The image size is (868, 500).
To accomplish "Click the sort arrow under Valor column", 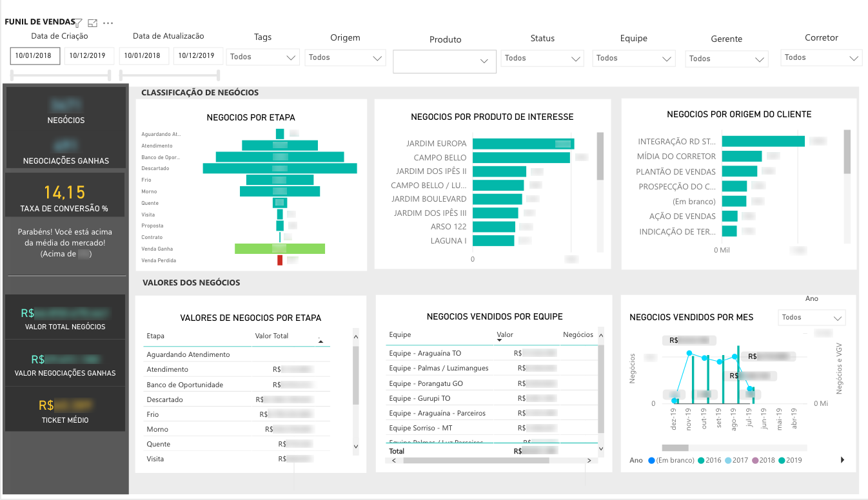I will 499,340.
